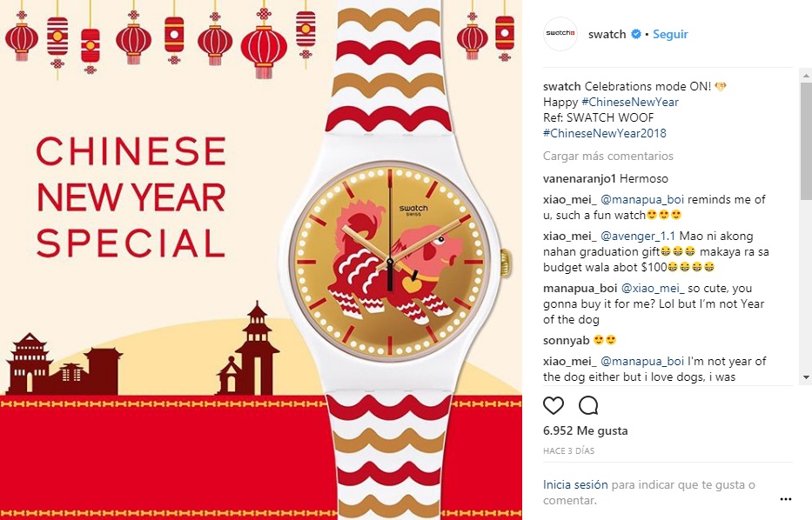The height and width of the screenshot is (520, 812).
Task: Load more comments via Cargar más comentarios
Action: pos(608,156)
